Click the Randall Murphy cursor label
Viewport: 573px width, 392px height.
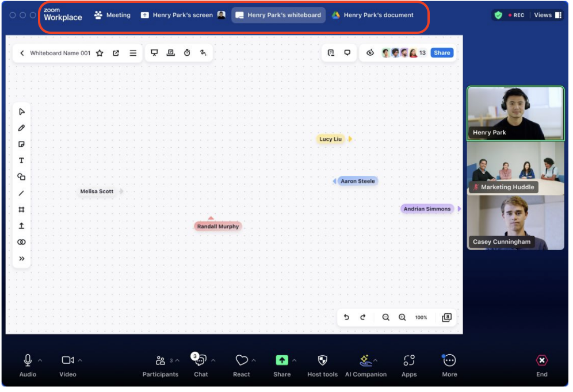(218, 226)
